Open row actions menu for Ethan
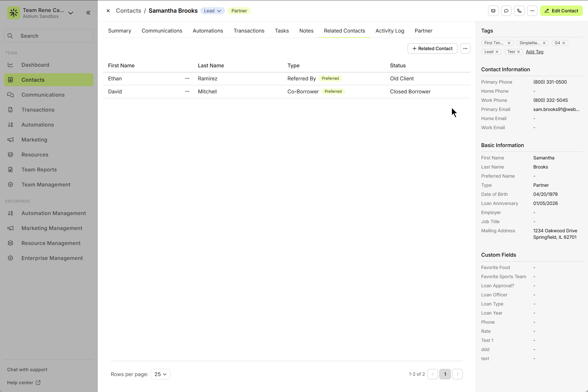The height and width of the screenshot is (392, 588). [187, 78]
